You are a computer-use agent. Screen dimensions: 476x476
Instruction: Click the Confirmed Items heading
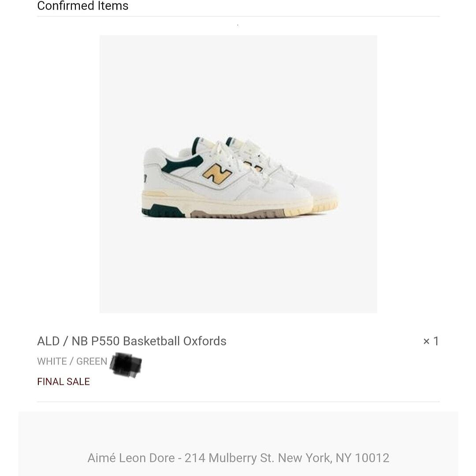click(x=82, y=6)
